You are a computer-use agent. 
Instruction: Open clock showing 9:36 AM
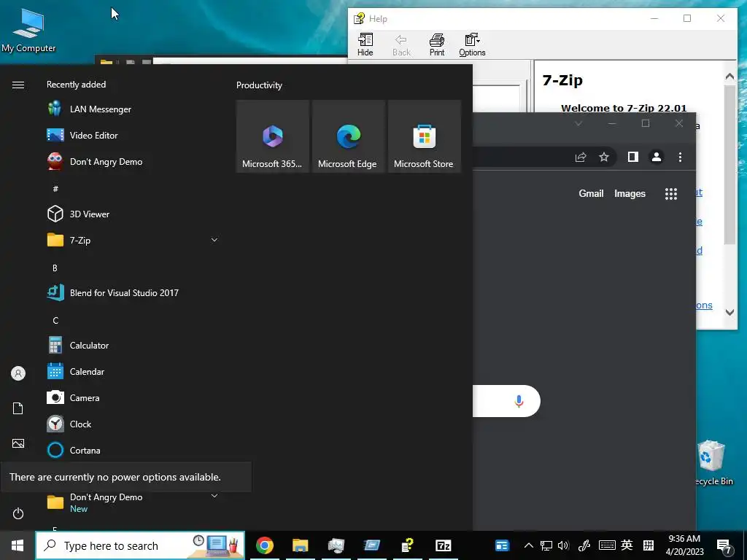pos(684,545)
